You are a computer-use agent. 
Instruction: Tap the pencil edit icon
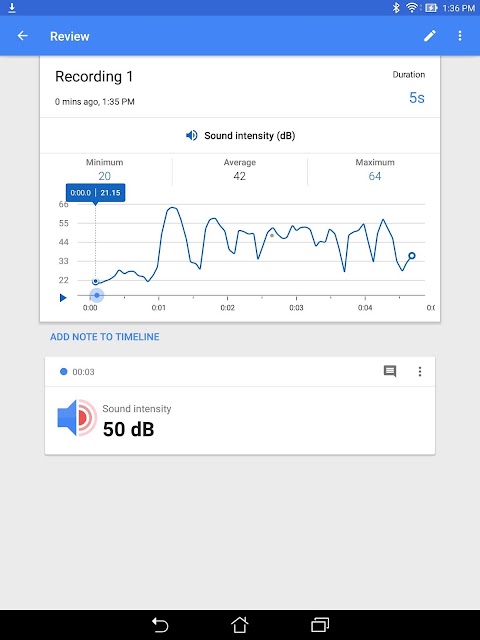tap(429, 36)
